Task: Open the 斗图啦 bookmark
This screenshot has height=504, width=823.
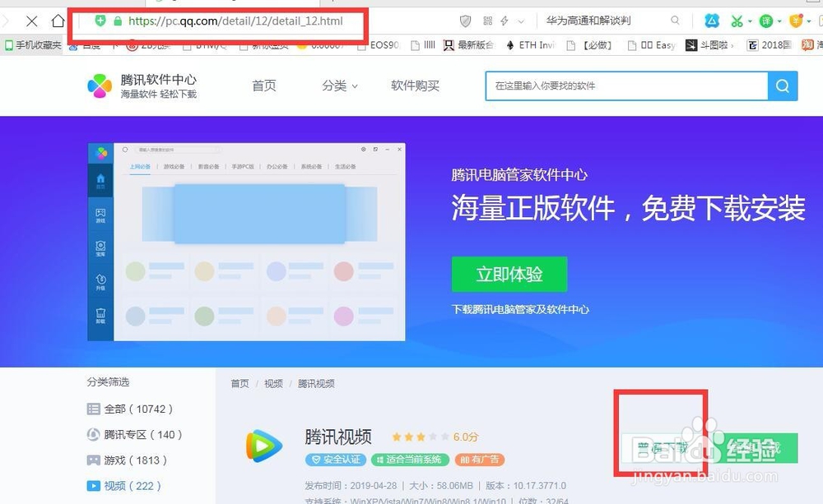Action: [709, 45]
